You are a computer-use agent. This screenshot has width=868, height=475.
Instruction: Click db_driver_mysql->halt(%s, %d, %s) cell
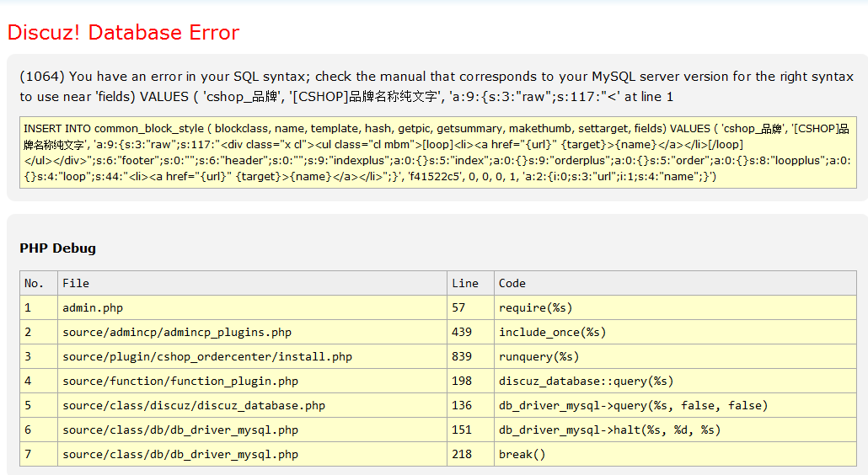click(675, 430)
